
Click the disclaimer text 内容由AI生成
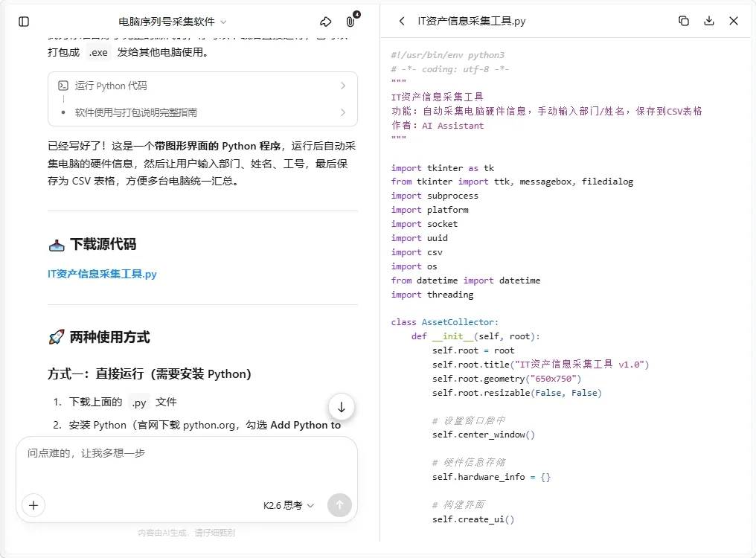point(187,533)
